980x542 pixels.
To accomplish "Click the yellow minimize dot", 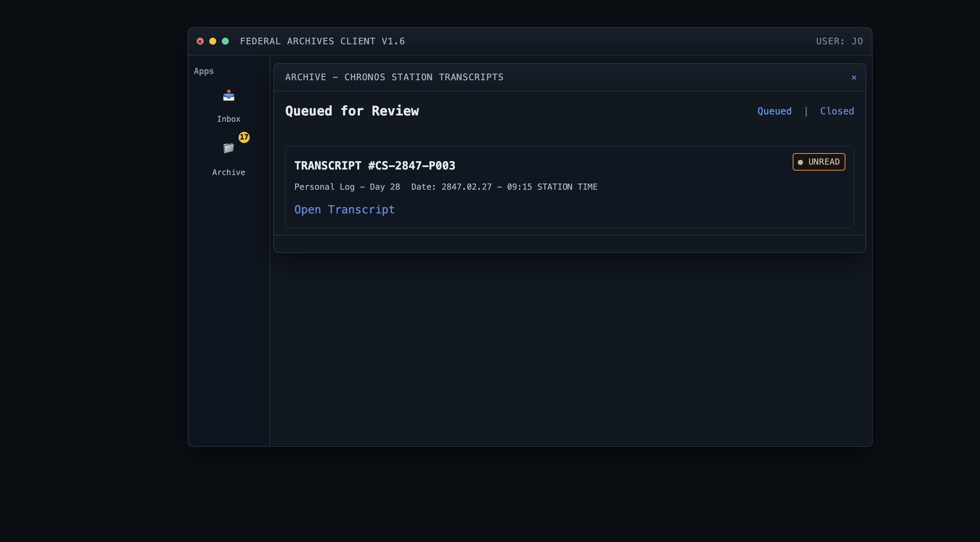I will point(213,42).
